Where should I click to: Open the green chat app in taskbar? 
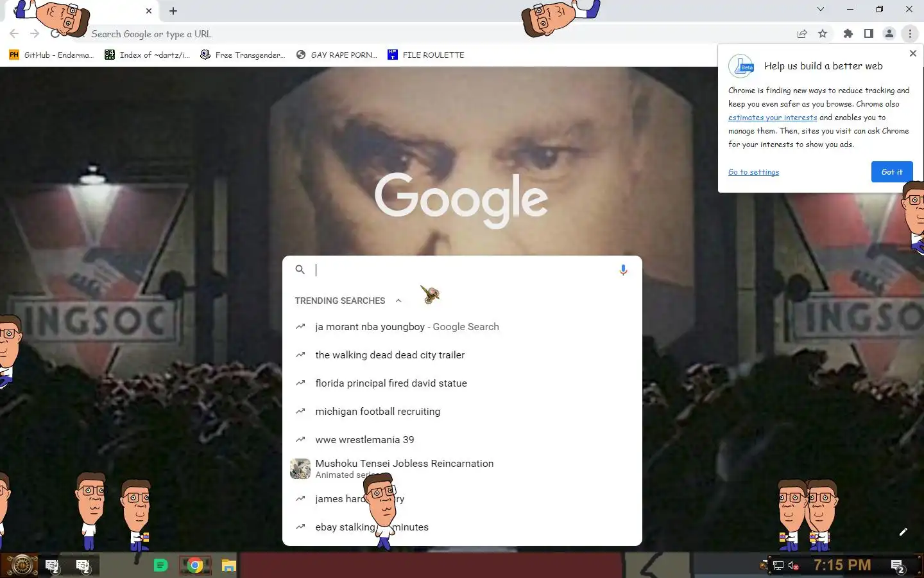click(160, 565)
